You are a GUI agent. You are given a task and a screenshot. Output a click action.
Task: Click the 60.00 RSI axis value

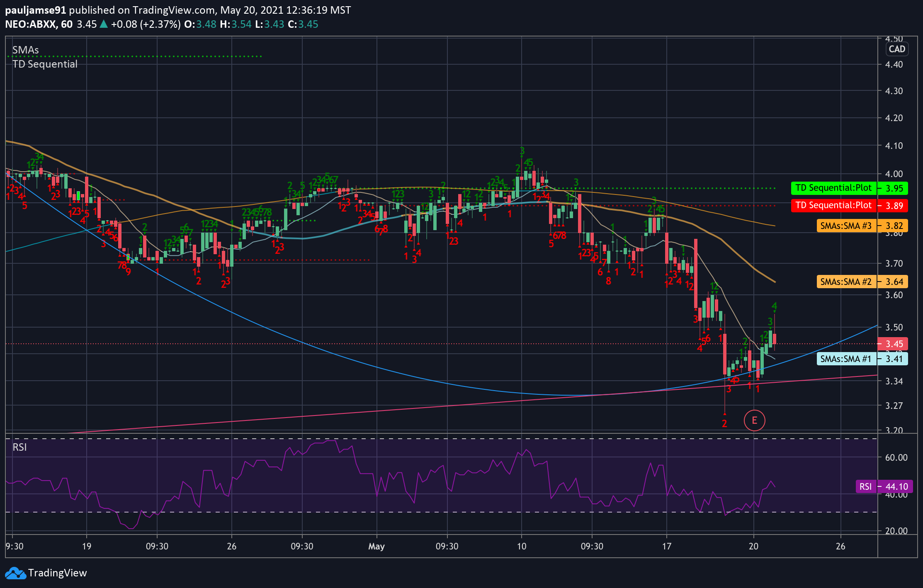[x=896, y=457]
